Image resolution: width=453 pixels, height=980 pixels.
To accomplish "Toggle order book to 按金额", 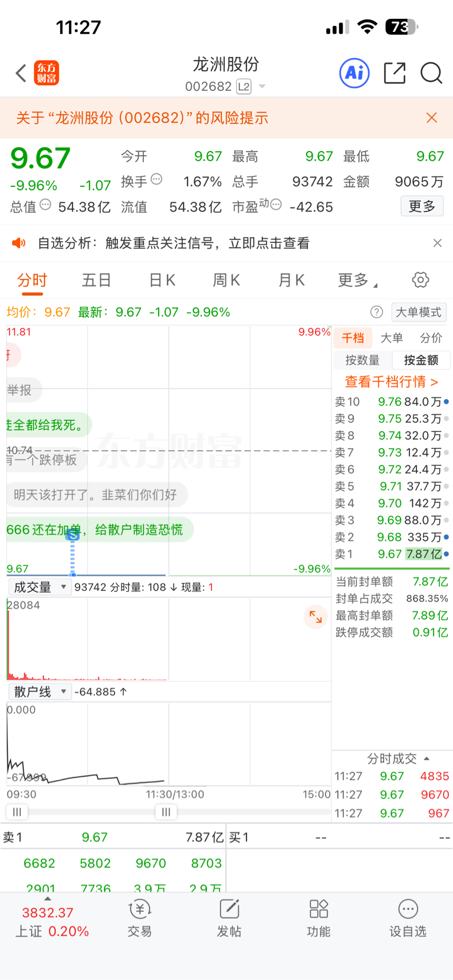I will (x=421, y=360).
